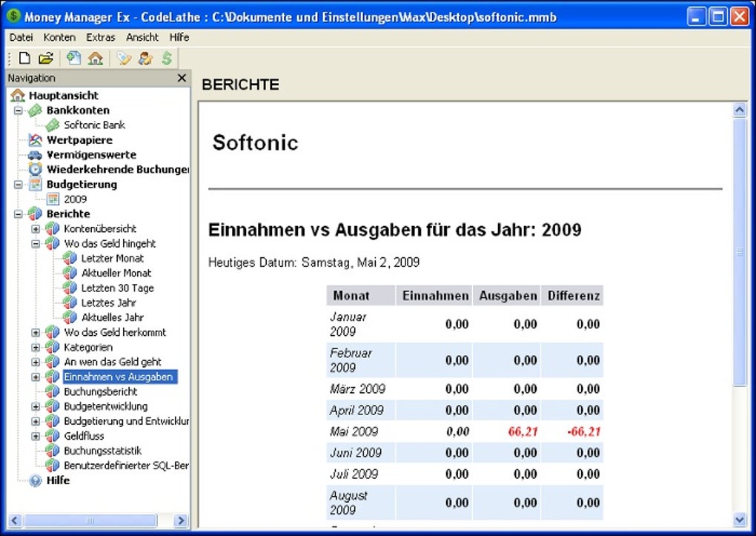Click the Bankkonten money icon
Image resolution: width=756 pixels, height=536 pixels.
coord(35,110)
